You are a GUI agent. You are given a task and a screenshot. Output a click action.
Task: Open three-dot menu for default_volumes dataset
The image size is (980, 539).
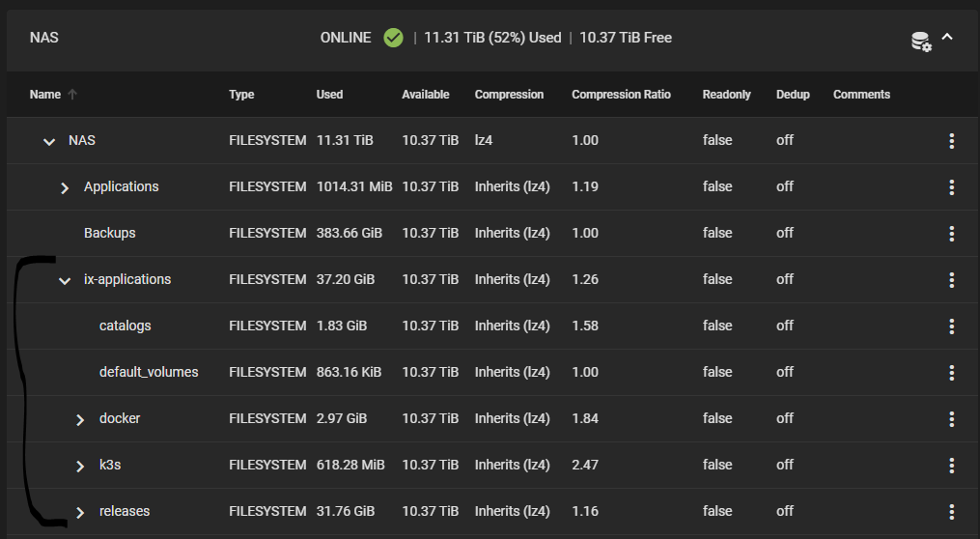pyautogui.click(x=952, y=373)
